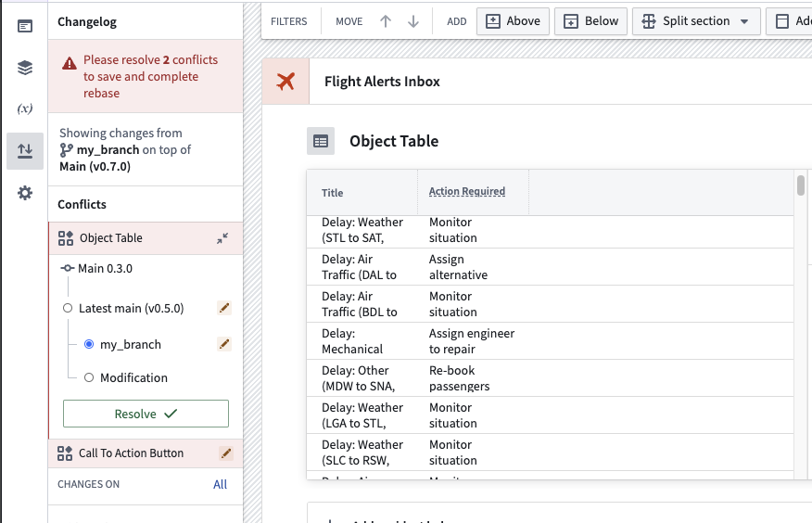Click the widget icon beside Object Table conflict

(x=66, y=238)
